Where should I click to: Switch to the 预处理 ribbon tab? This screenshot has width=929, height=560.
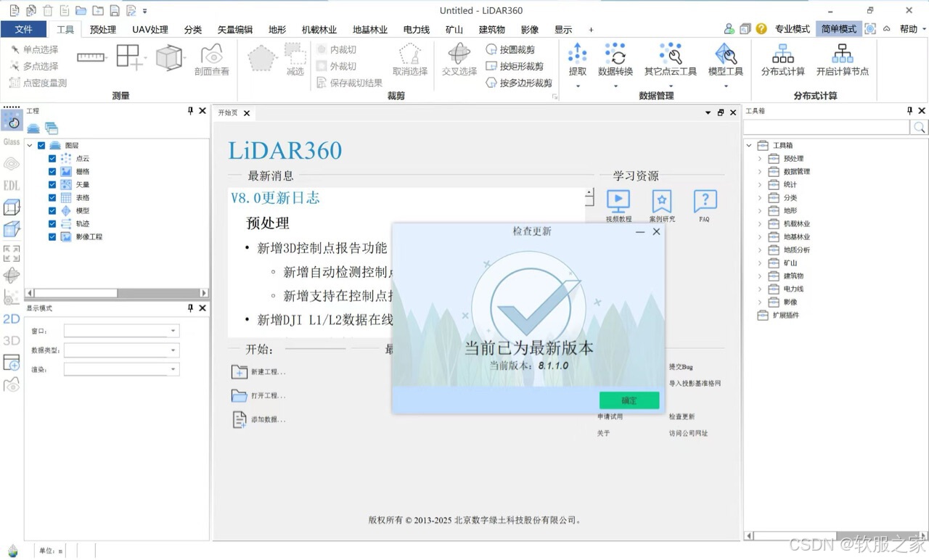[103, 30]
